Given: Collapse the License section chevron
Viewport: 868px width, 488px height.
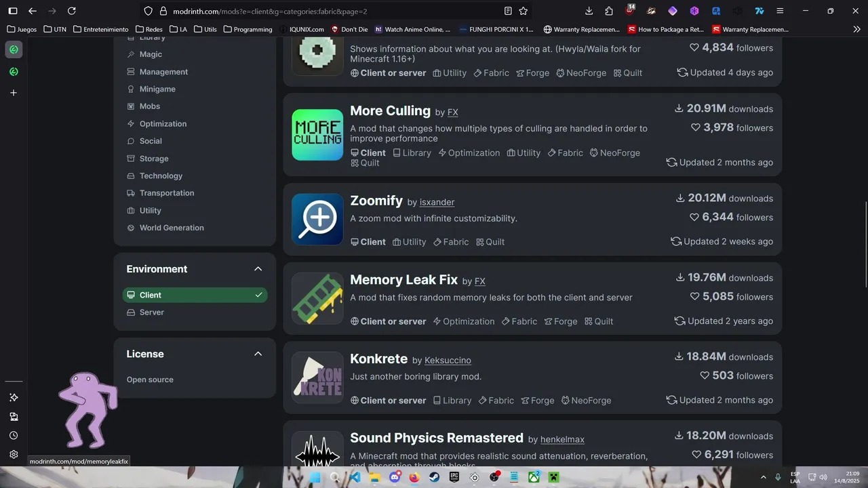Looking at the screenshot, I should point(258,354).
